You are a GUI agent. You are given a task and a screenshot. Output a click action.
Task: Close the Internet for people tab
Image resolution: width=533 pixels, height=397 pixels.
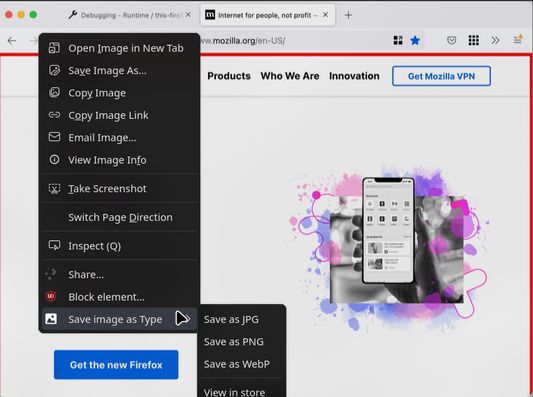tap(325, 15)
